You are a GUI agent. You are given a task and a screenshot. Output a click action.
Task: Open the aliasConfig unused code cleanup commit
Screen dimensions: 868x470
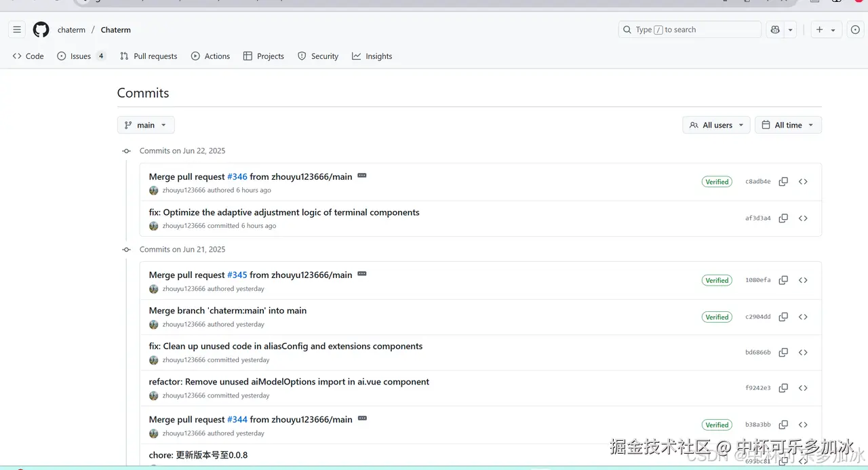285,346
